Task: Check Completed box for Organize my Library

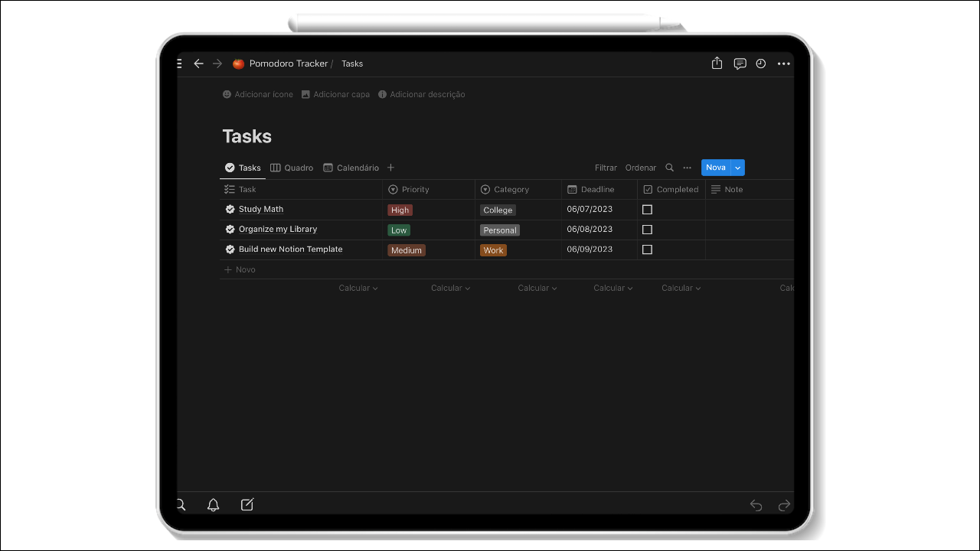Action: [647, 230]
